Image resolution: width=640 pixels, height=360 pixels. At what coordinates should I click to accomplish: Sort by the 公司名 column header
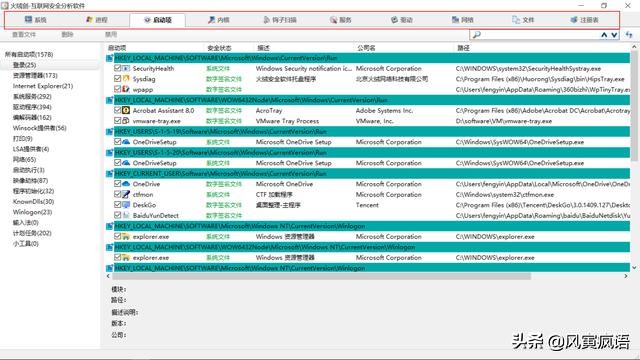tap(366, 48)
